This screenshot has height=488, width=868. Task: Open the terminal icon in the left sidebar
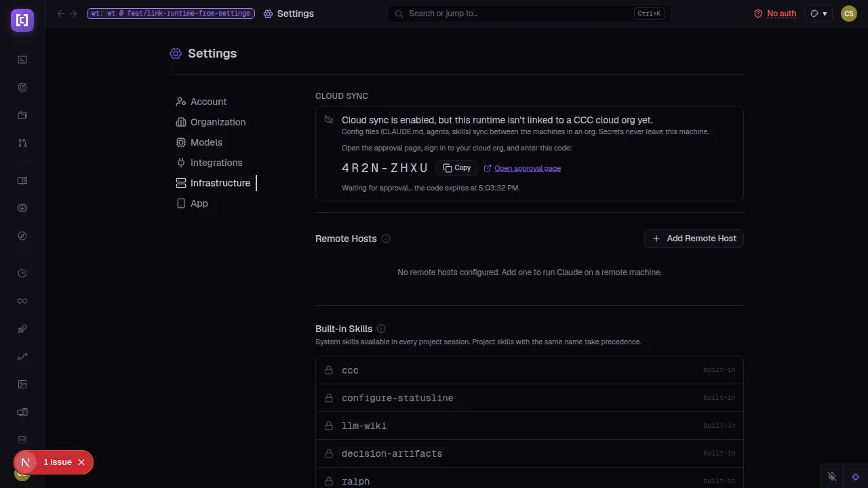(x=22, y=60)
